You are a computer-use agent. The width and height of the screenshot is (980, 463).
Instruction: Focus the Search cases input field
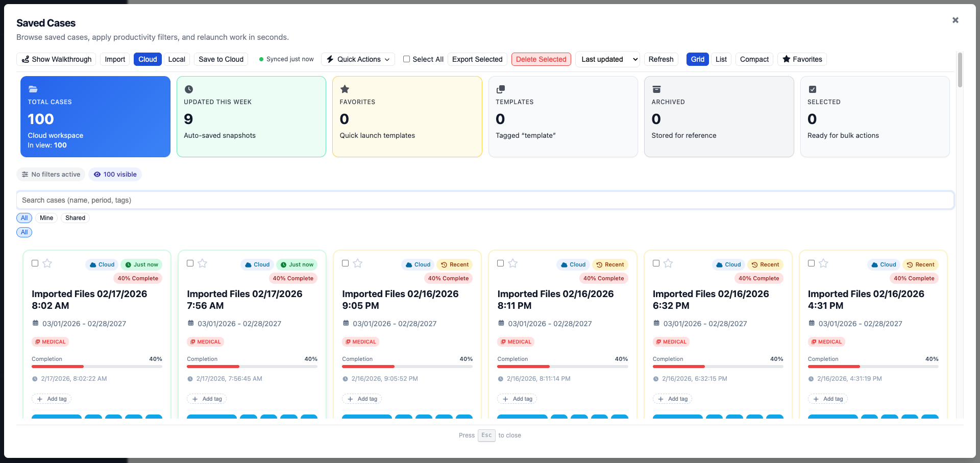485,200
